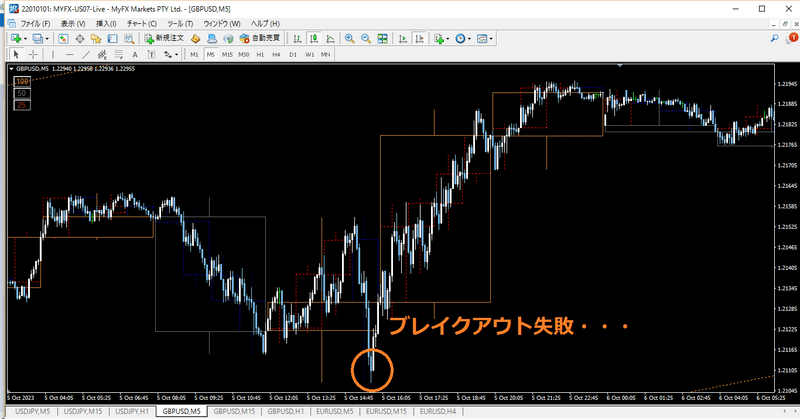Open the ツール (T) menu
Viewport: 800px width, 419px height.
180,23
